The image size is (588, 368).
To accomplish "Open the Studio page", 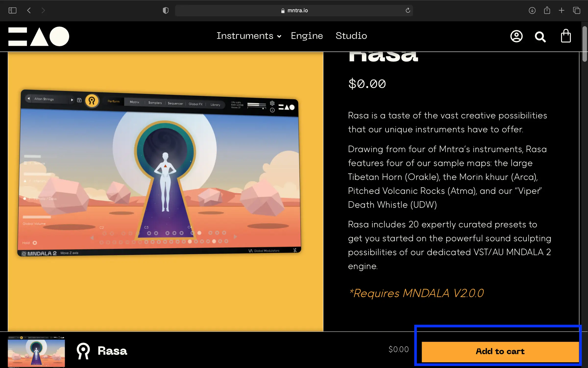I will point(351,36).
